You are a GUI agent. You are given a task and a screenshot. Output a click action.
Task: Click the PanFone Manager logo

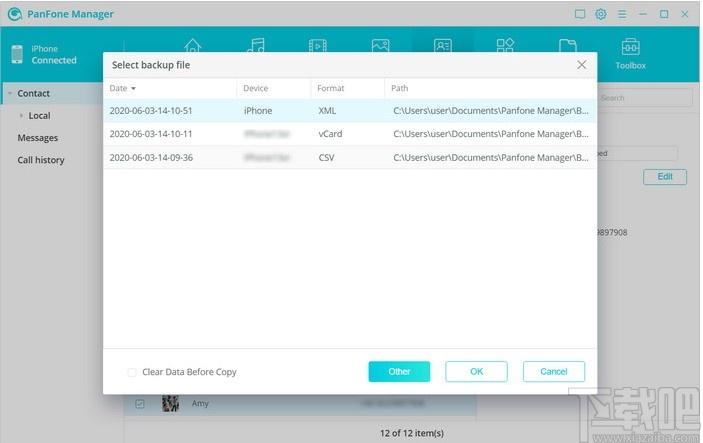pyautogui.click(x=15, y=14)
